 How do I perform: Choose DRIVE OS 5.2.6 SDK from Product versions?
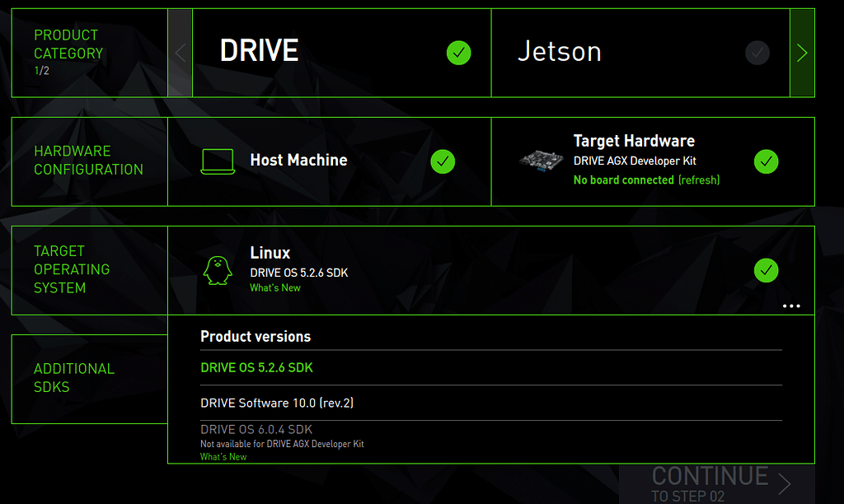(258, 369)
